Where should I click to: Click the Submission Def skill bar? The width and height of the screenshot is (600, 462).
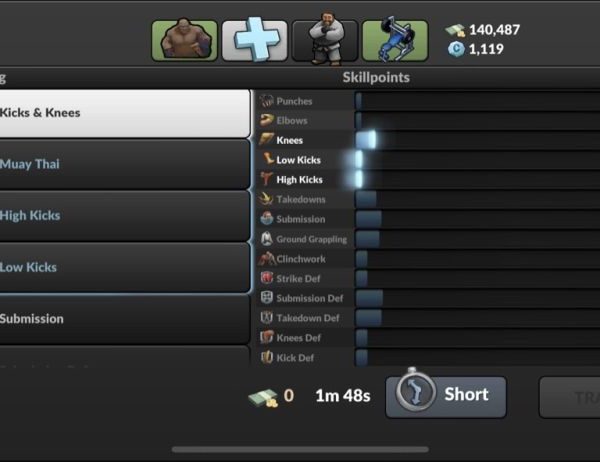pyautogui.click(x=478, y=298)
